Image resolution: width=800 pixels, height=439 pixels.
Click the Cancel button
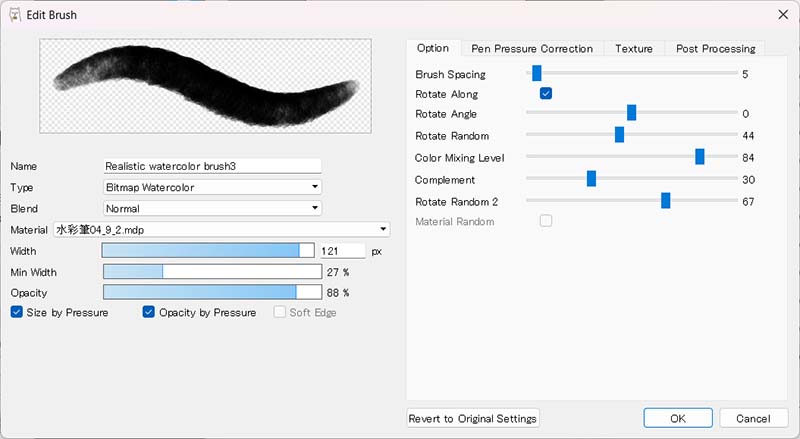[754, 418]
